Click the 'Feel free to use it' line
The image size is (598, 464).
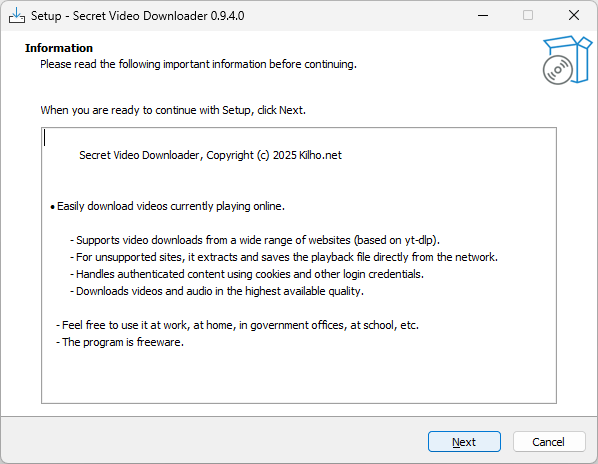pos(238,325)
